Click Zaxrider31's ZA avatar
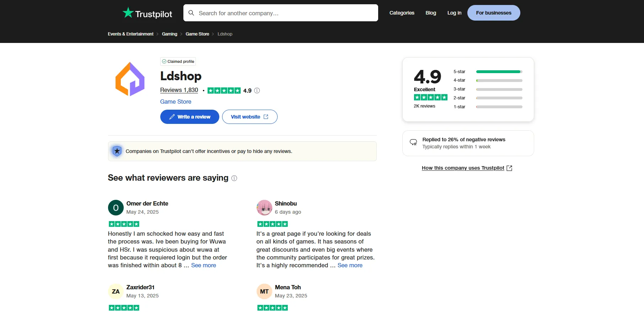This screenshot has width=644, height=312. (116, 291)
